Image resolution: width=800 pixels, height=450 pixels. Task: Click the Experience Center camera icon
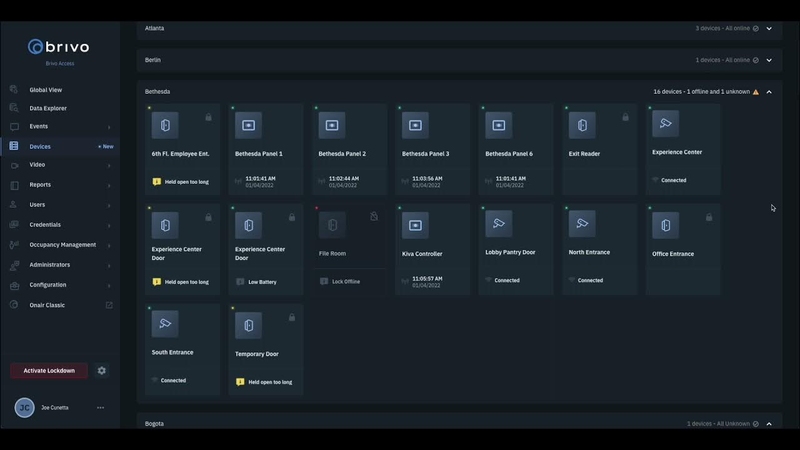[x=665, y=123]
